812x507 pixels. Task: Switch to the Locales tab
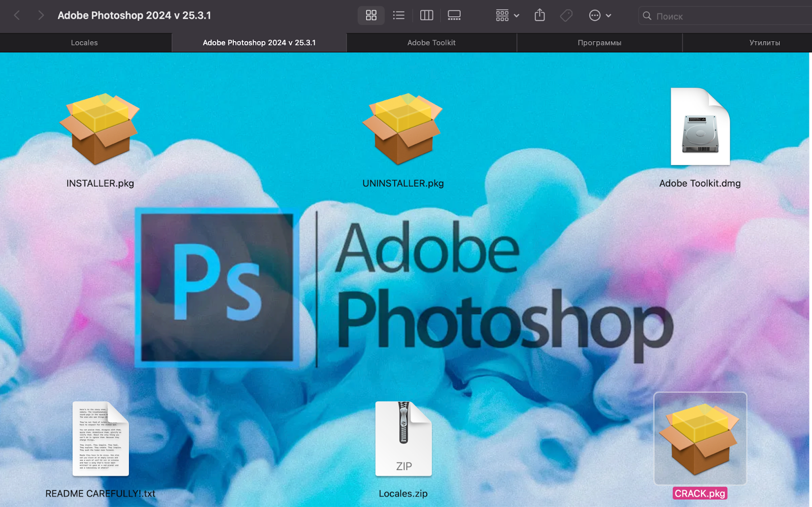coord(85,43)
